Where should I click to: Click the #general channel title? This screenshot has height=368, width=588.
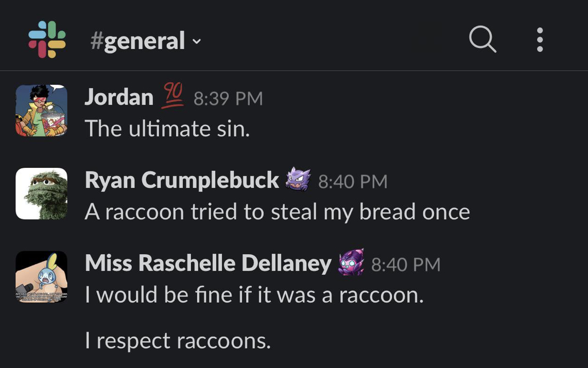[137, 41]
